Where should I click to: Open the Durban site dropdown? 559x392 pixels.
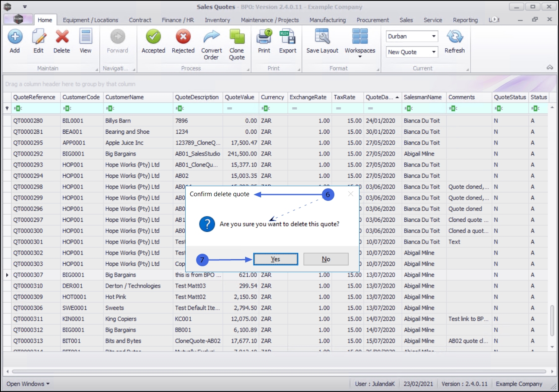[434, 36]
